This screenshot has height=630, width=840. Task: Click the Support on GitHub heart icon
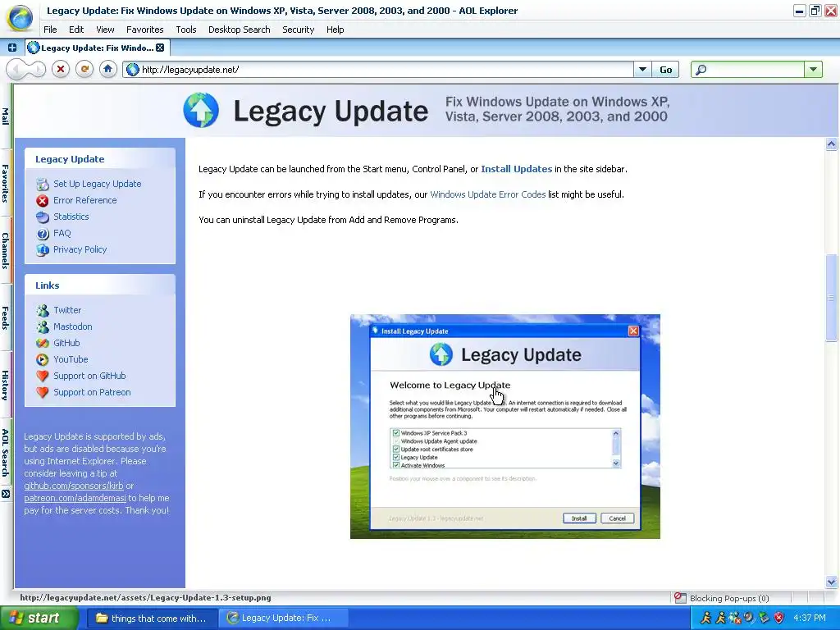click(43, 376)
